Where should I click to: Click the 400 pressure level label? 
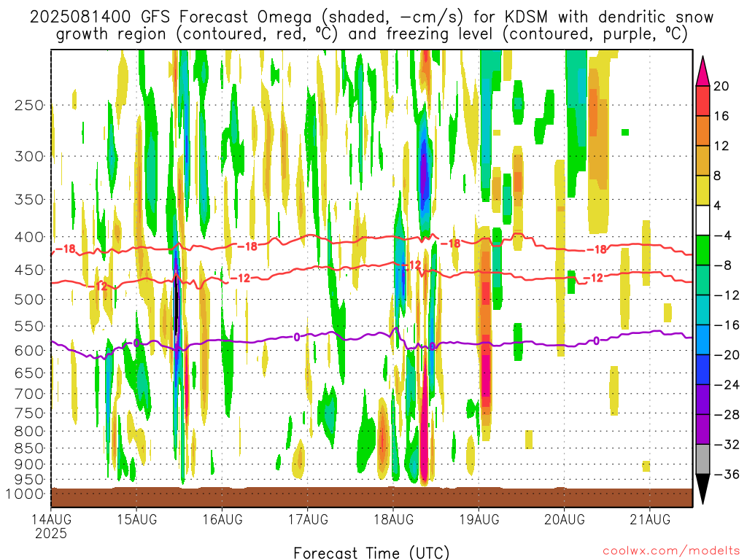coord(29,237)
